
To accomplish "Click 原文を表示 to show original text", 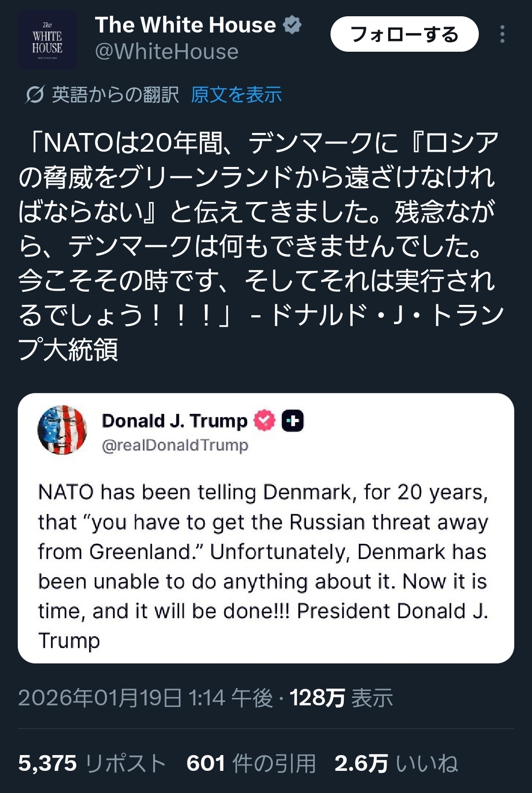I will pos(236,95).
